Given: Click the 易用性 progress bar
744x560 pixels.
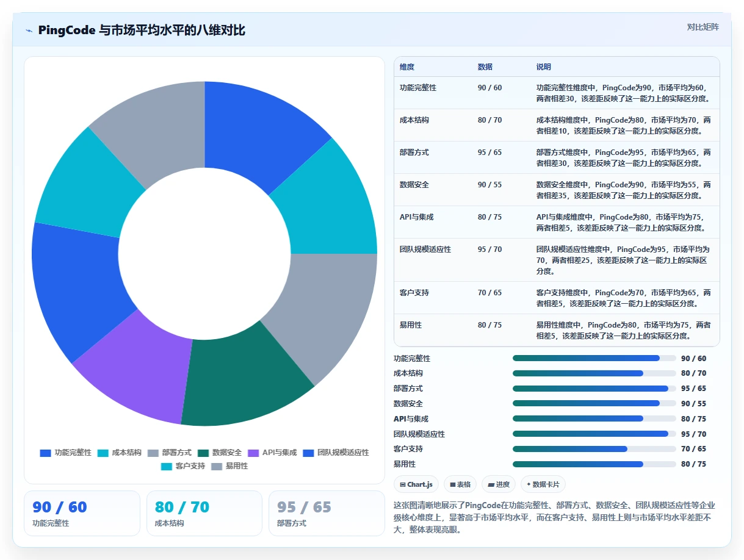Looking at the screenshot, I should tap(594, 464).
